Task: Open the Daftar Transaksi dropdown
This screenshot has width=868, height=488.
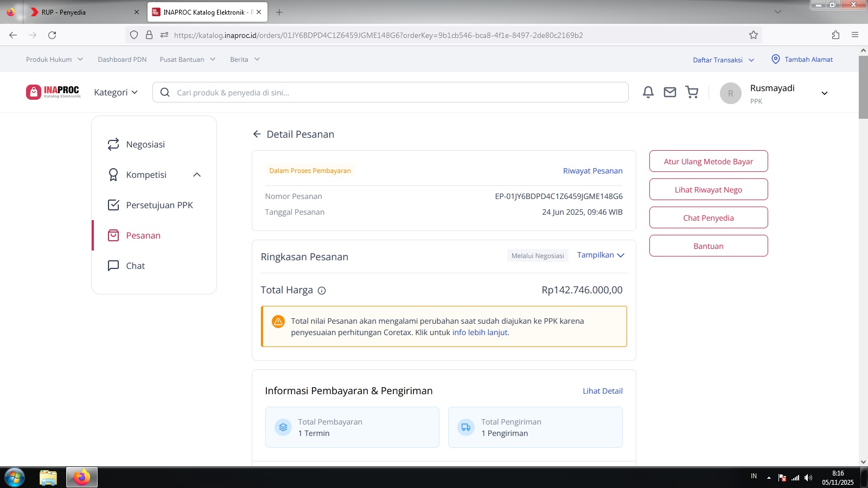Action: tap(723, 60)
